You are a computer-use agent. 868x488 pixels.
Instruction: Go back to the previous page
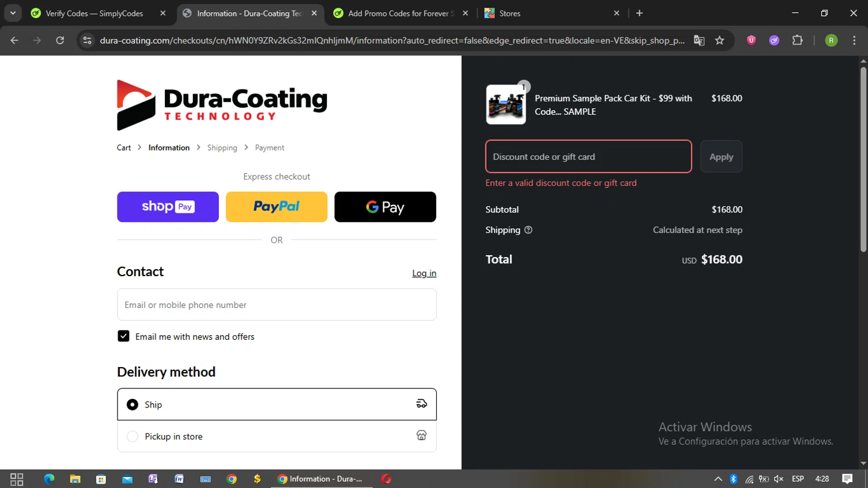click(x=14, y=40)
